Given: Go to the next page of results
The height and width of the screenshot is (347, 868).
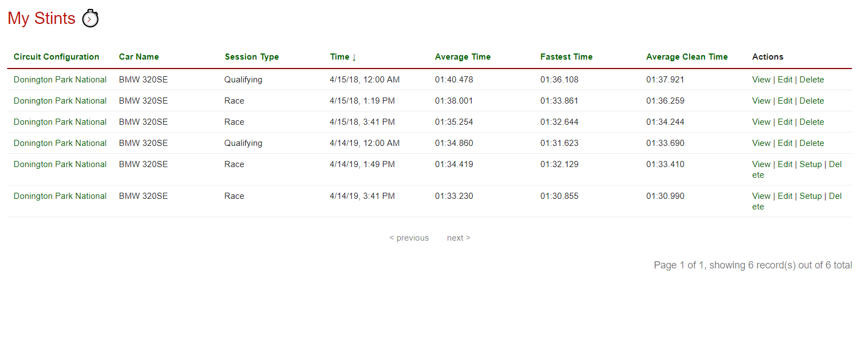Looking at the screenshot, I should click(458, 238).
